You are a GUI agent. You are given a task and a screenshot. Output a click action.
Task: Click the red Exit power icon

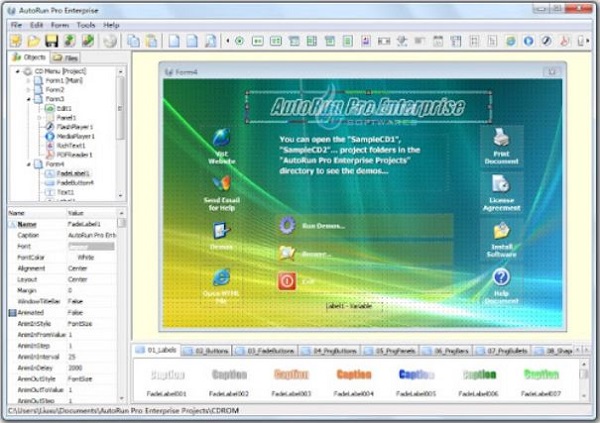[x=287, y=281]
